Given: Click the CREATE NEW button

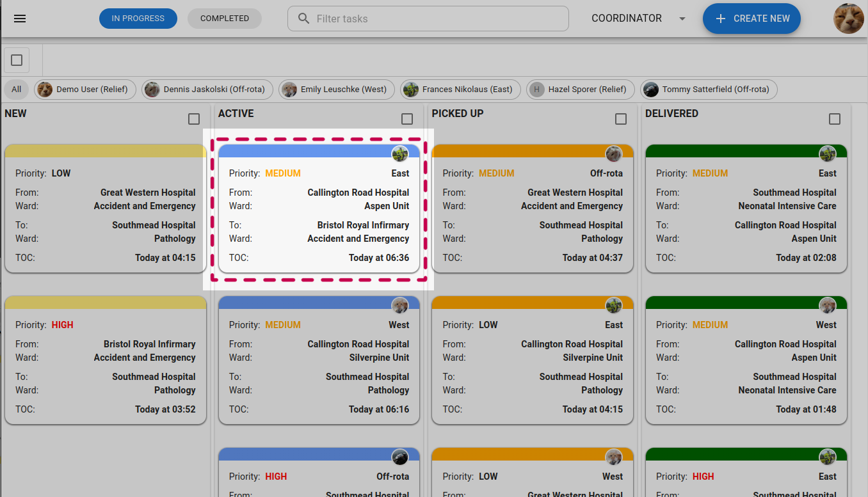Looking at the screenshot, I should tap(751, 18).
